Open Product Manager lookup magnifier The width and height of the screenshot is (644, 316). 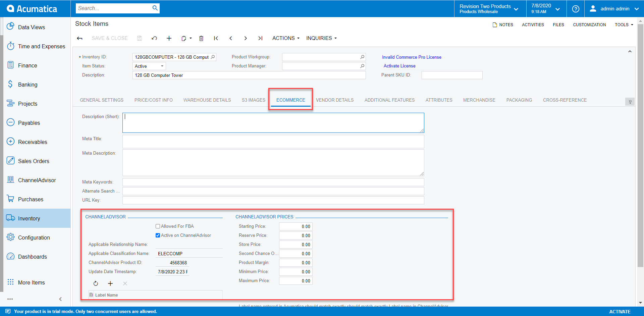click(x=362, y=66)
